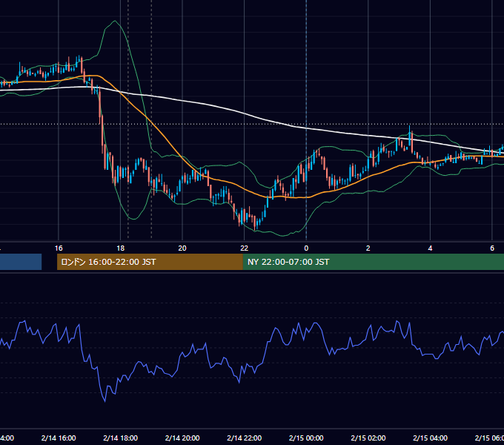This screenshot has width=504, height=445.
Task: Click the '22' hour label on the upper time axis
Action: click(245, 248)
